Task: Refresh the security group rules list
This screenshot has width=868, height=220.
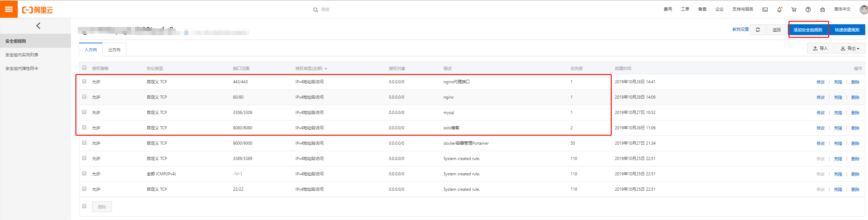Action: pos(758,30)
